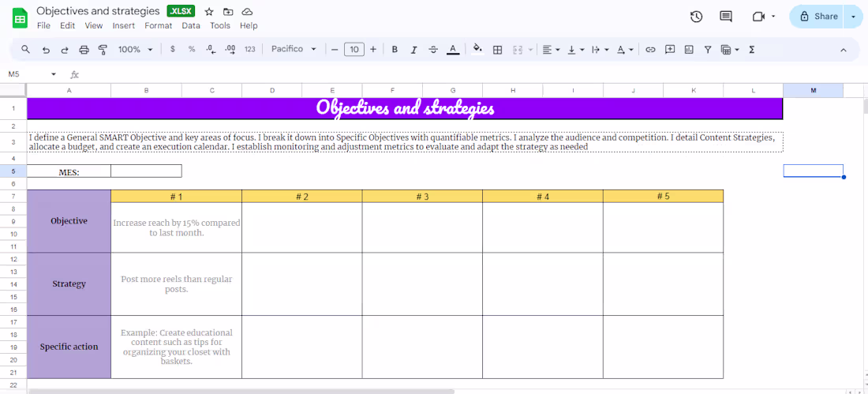The height and width of the screenshot is (394, 868).
Task: Open the File menu
Action: pos(43,25)
